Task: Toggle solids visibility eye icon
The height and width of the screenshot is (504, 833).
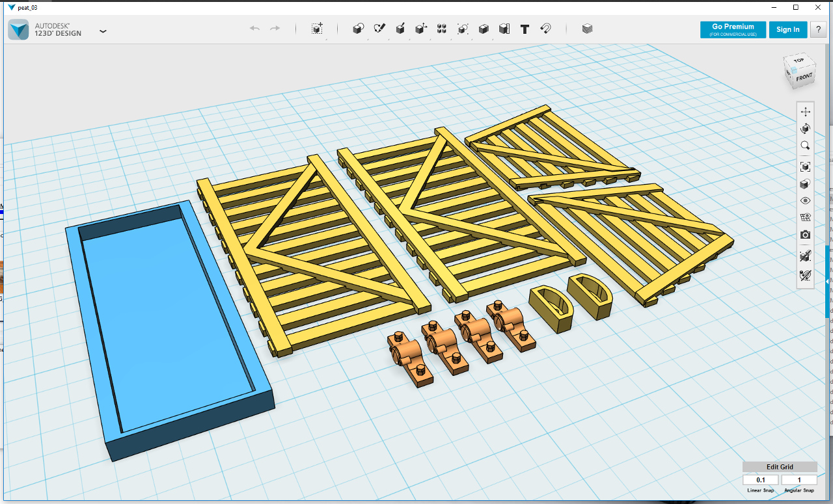Action: (806, 201)
